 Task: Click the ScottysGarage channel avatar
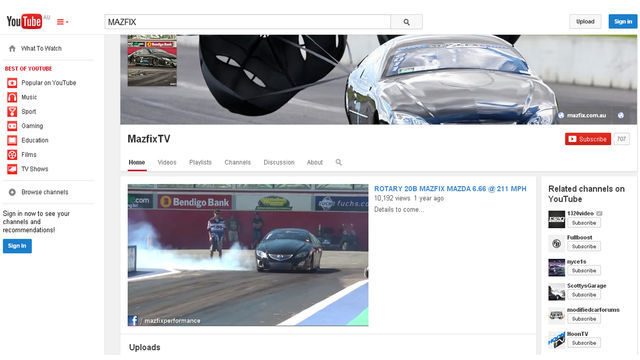(x=556, y=292)
